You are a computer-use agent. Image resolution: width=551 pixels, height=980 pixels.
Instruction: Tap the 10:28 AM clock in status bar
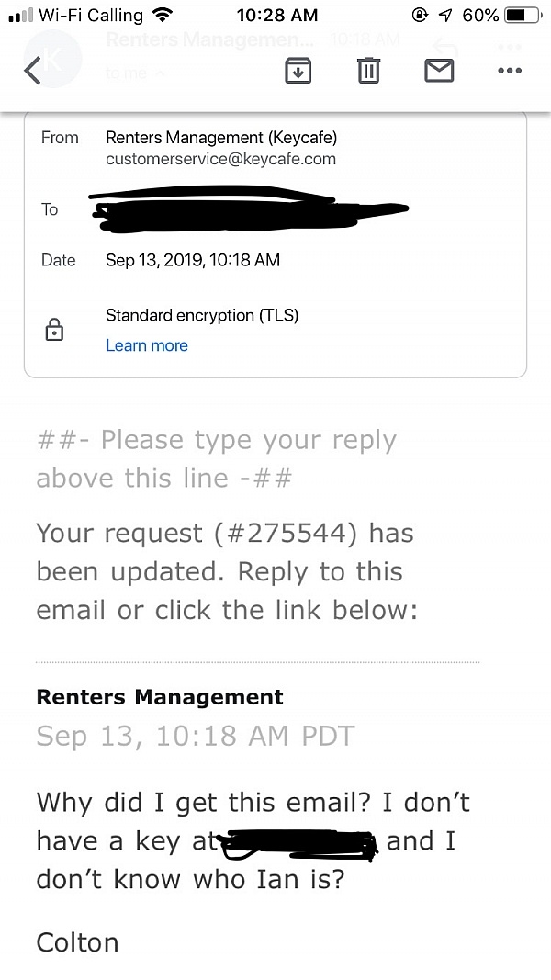coord(277,15)
